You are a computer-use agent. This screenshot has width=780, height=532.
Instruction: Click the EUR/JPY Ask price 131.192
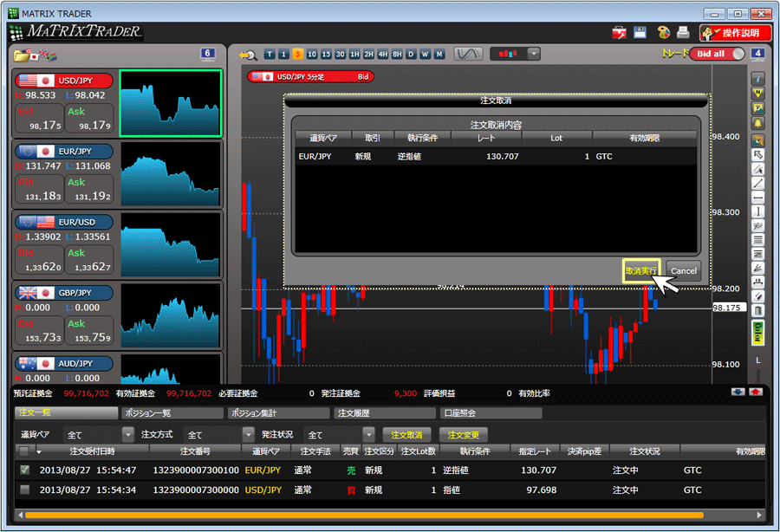pos(89,189)
